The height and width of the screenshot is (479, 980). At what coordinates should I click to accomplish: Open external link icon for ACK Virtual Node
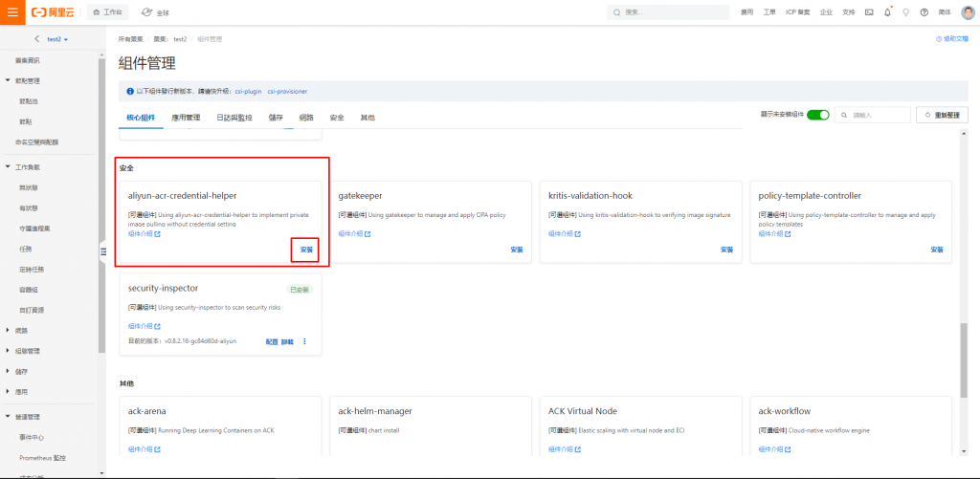click(x=577, y=449)
